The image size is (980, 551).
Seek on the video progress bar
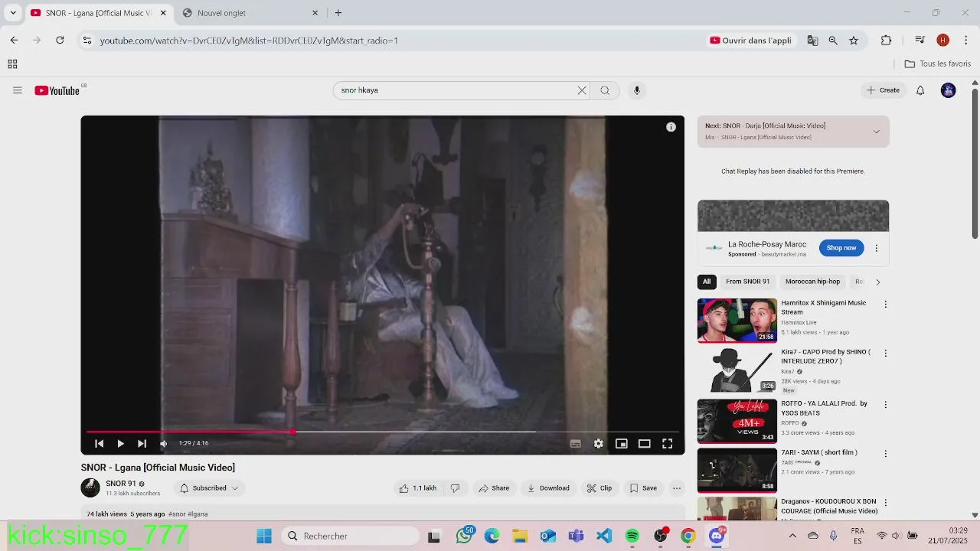[383, 432]
